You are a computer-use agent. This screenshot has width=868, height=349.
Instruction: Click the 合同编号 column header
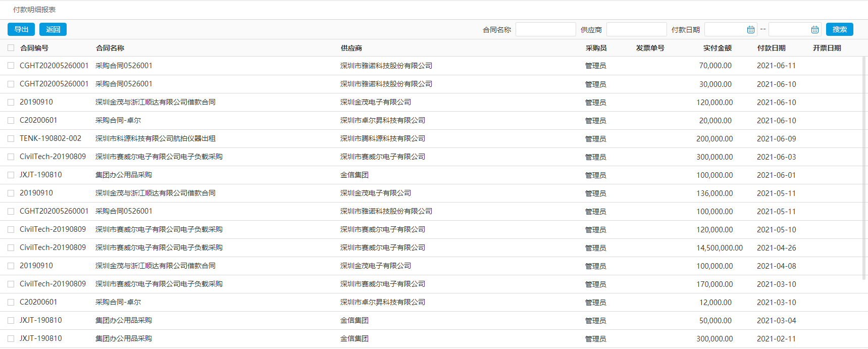34,48
